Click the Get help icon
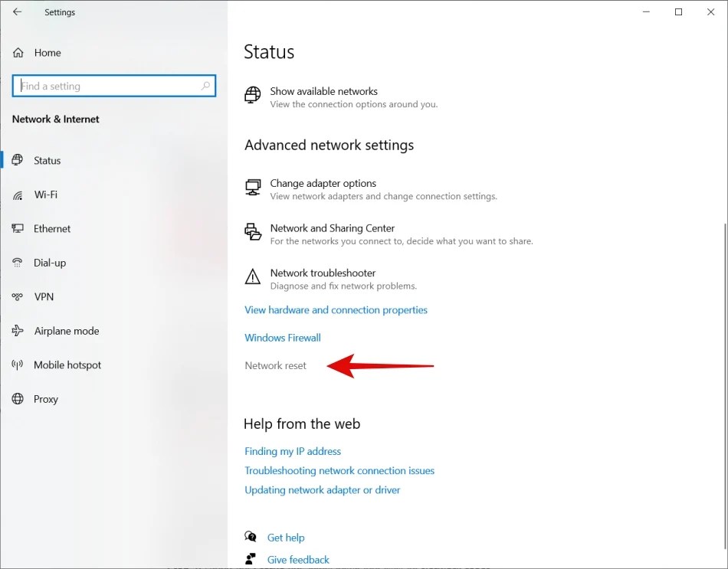 click(251, 537)
